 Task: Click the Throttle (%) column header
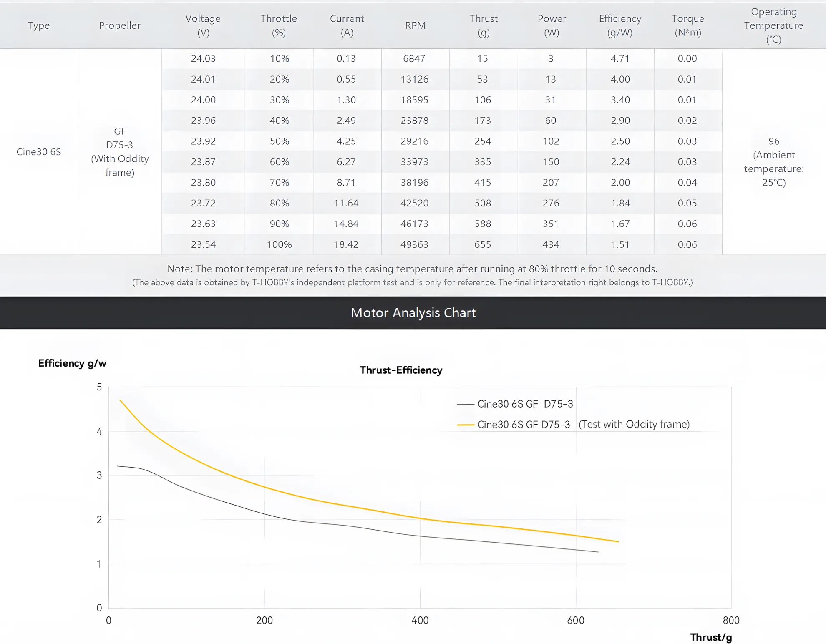279,25
